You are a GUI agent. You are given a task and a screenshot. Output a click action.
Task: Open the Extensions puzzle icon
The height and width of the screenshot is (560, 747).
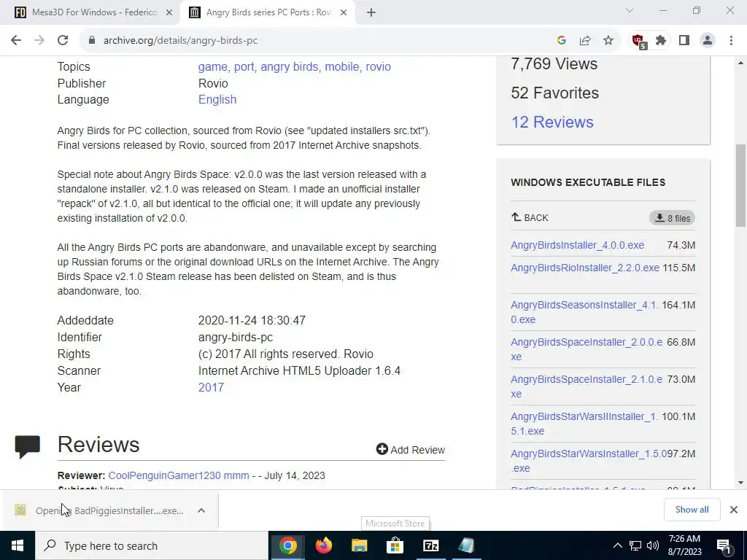[661, 41]
